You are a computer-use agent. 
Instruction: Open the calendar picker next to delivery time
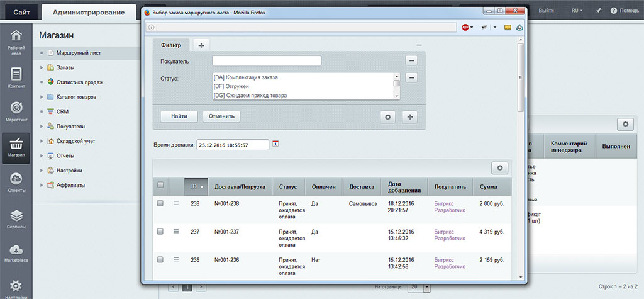tap(275, 144)
